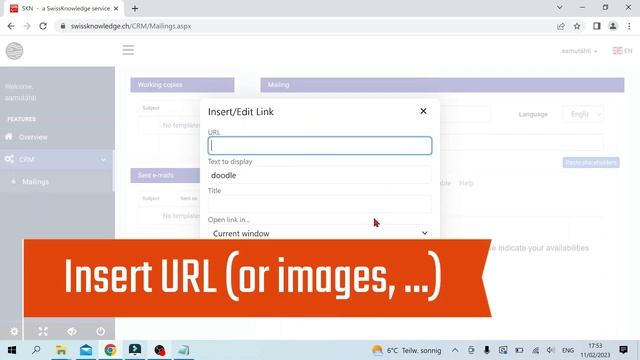Screen dimensions: 640x360
Task: Open the settings gear in sidebar
Action: (14, 331)
